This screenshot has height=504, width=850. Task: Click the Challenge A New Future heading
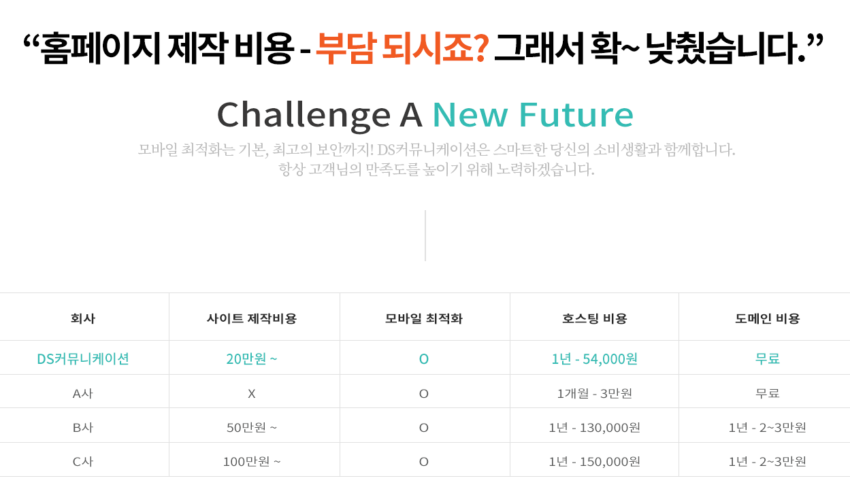(x=425, y=114)
